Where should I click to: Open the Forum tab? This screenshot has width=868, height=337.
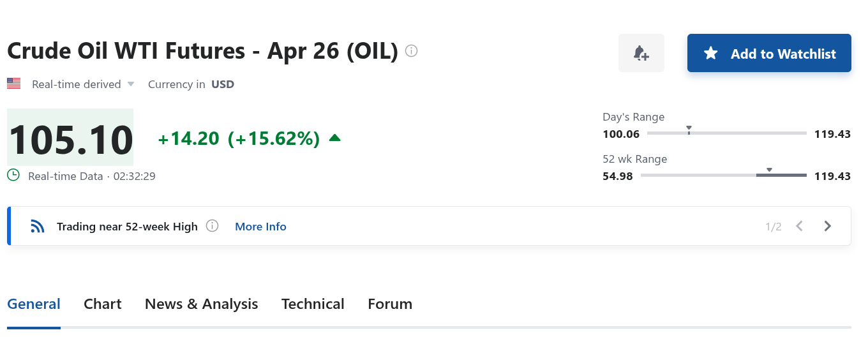[x=390, y=304]
